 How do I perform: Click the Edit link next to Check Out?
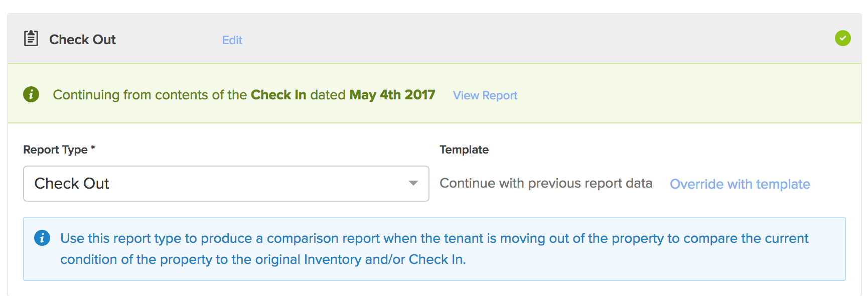click(232, 40)
